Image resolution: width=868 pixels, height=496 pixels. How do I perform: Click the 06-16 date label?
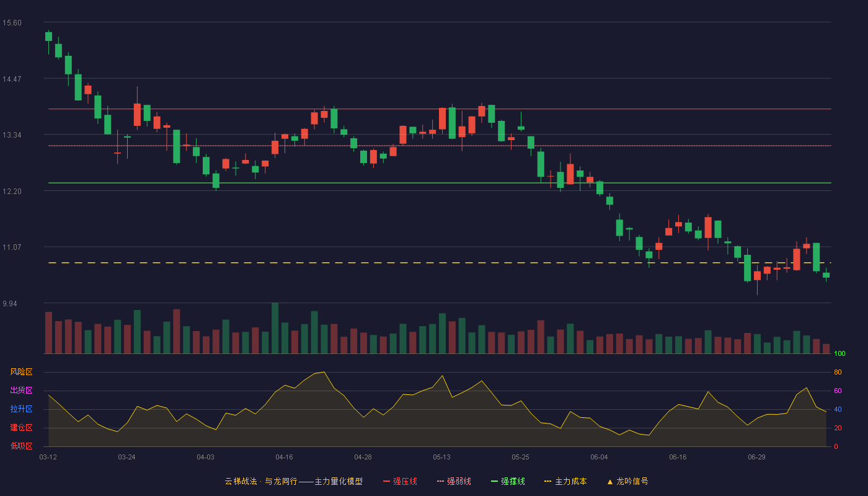coord(678,457)
